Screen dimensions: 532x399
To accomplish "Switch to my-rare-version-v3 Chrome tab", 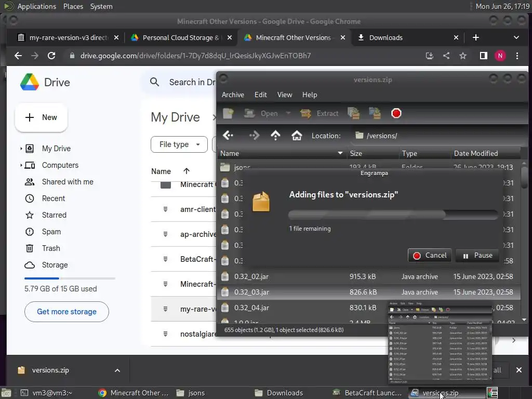I will [x=68, y=37].
